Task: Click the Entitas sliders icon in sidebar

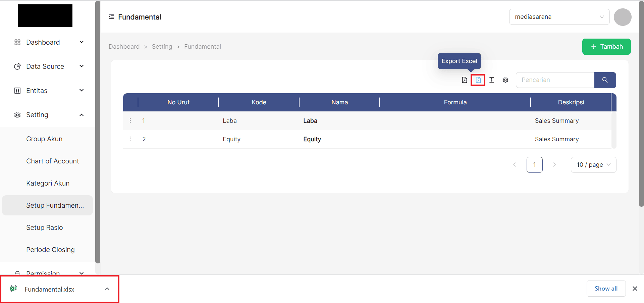Action: click(17, 90)
